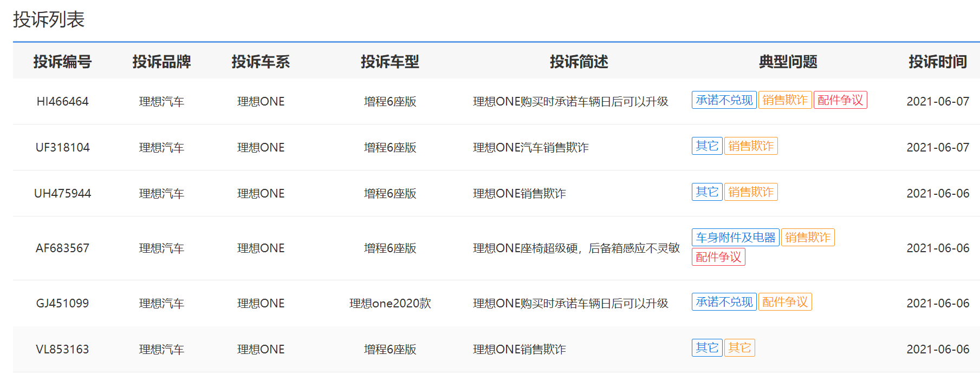
Task: Select 其它 tag in UF318104 row
Action: (x=707, y=146)
